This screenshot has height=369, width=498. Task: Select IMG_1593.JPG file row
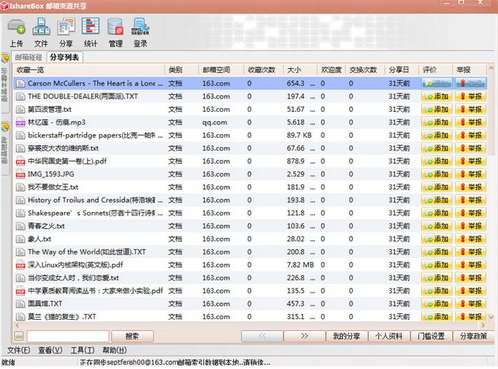click(x=250, y=174)
